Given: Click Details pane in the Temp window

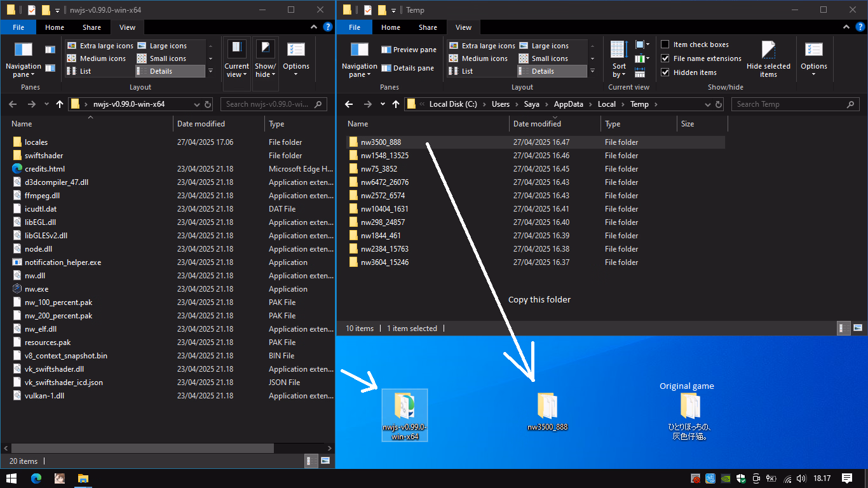Looking at the screenshot, I should pos(407,68).
